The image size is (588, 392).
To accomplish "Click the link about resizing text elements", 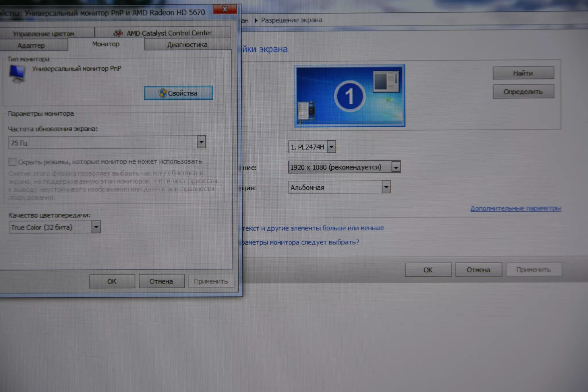I will point(313,228).
